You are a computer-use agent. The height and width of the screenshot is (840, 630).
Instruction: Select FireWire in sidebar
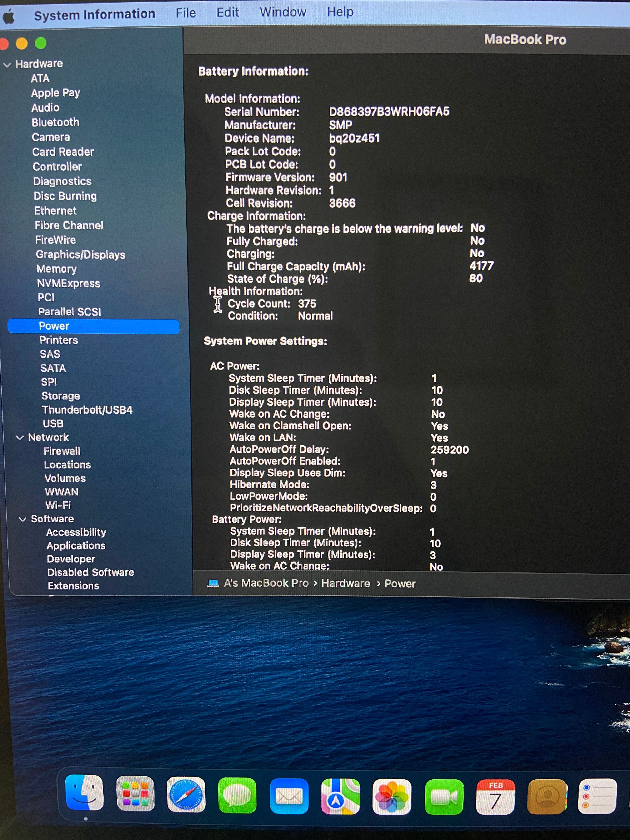(55, 240)
